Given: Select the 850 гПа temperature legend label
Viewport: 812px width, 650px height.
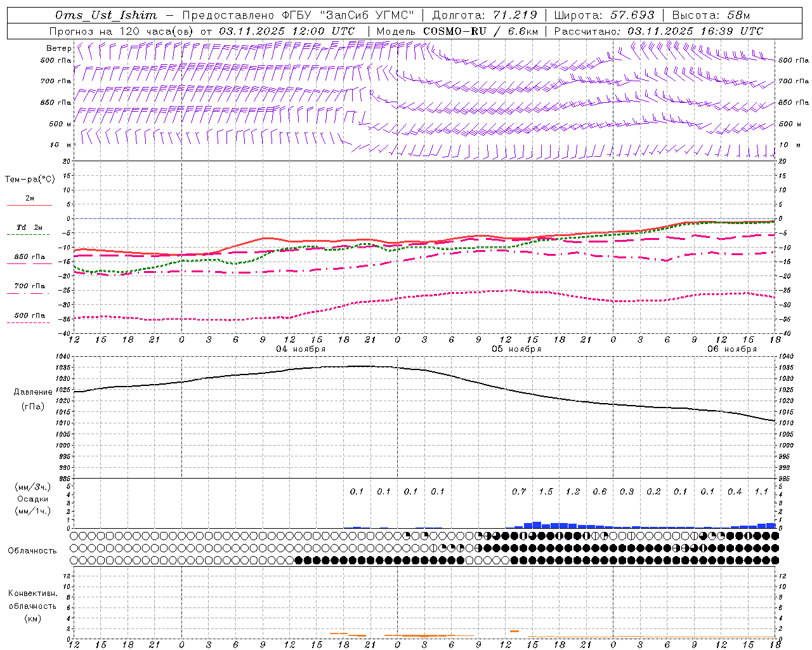Looking at the screenshot, I should pyautogui.click(x=30, y=257).
